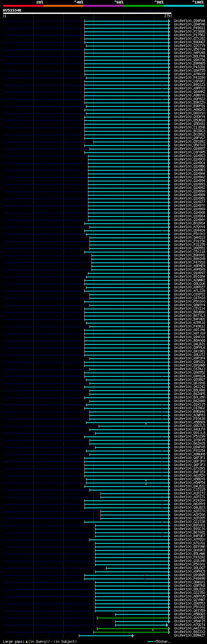Select hit UniRef100_C5XI18
The image size is (207, 644).
point(190,252)
